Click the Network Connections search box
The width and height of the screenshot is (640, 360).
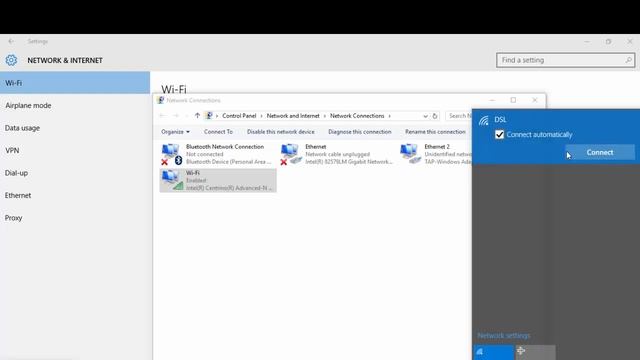click(459, 116)
